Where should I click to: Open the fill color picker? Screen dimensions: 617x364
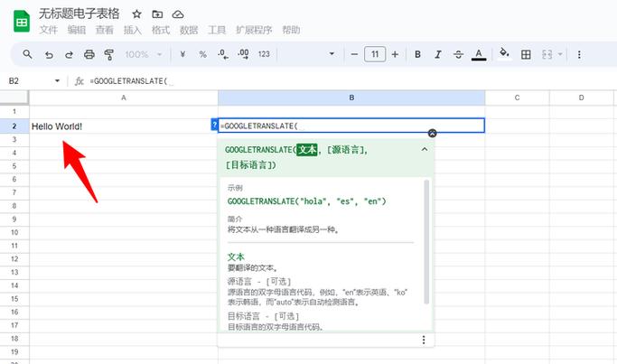tap(504, 53)
